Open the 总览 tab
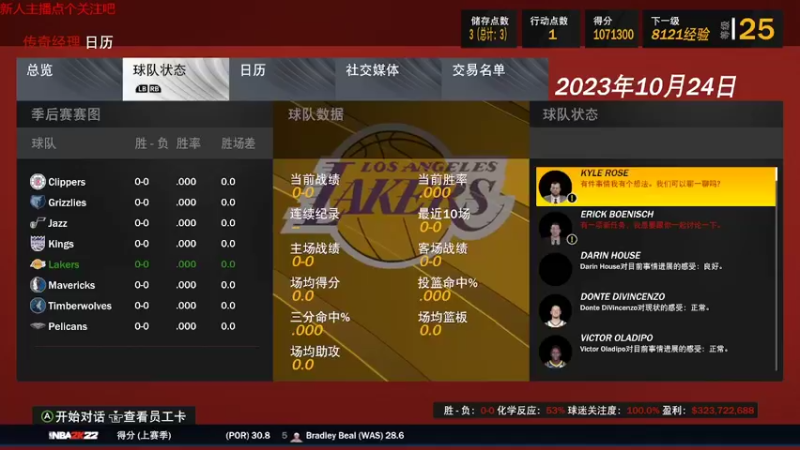800x450 pixels. pos(69,79)
